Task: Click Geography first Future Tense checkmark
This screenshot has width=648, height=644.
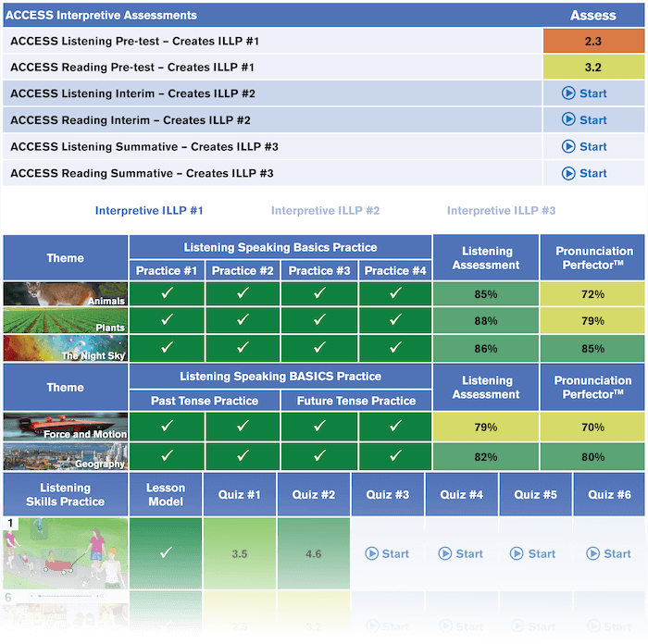Action: 319,456
